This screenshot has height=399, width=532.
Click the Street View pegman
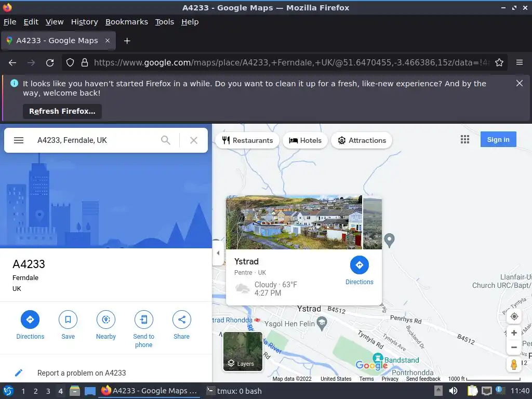(x=514, y=365)
